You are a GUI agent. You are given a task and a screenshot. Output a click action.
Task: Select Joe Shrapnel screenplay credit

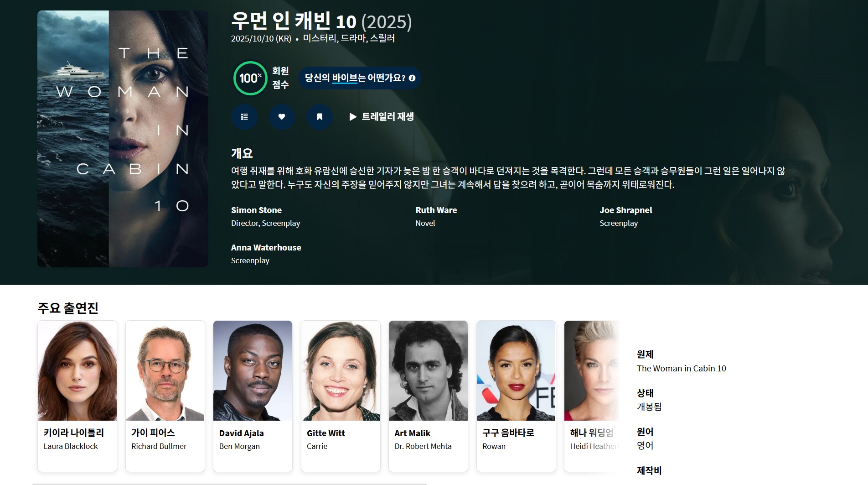[x=625, y=210]
